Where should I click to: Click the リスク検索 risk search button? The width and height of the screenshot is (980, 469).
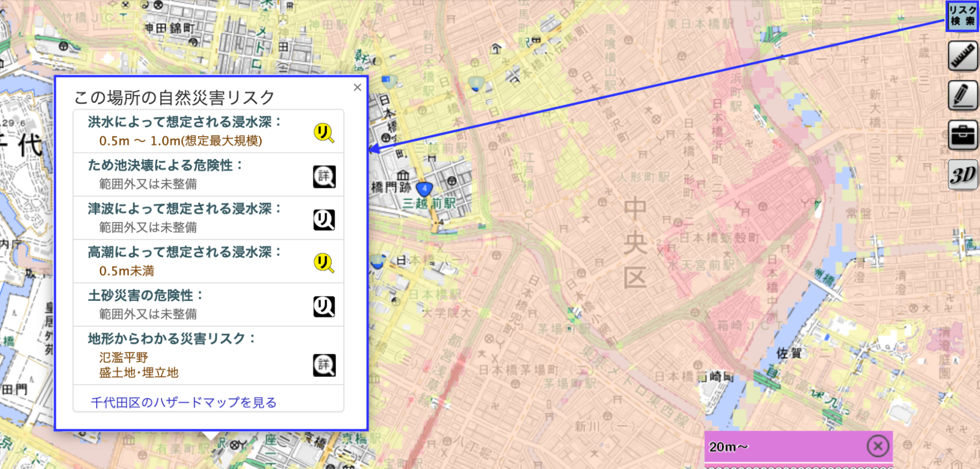(962, 16)
